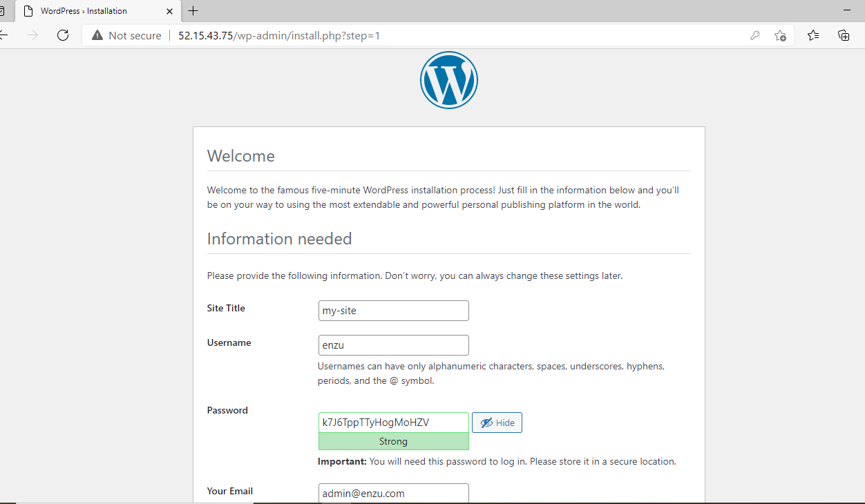
Task: Click the tab actions icon beside the tab
Action: (2, 11)
